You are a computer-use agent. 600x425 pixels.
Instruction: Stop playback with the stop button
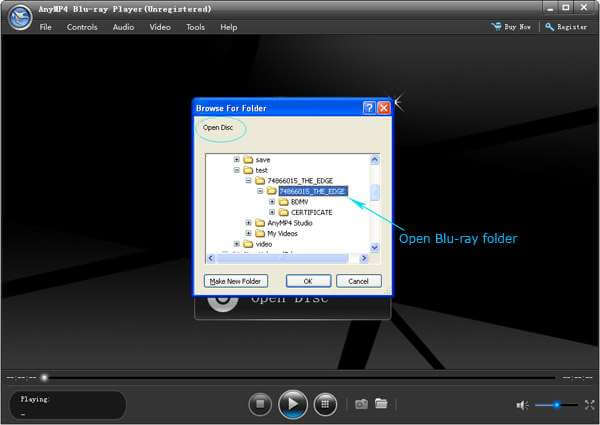point(260,404)
